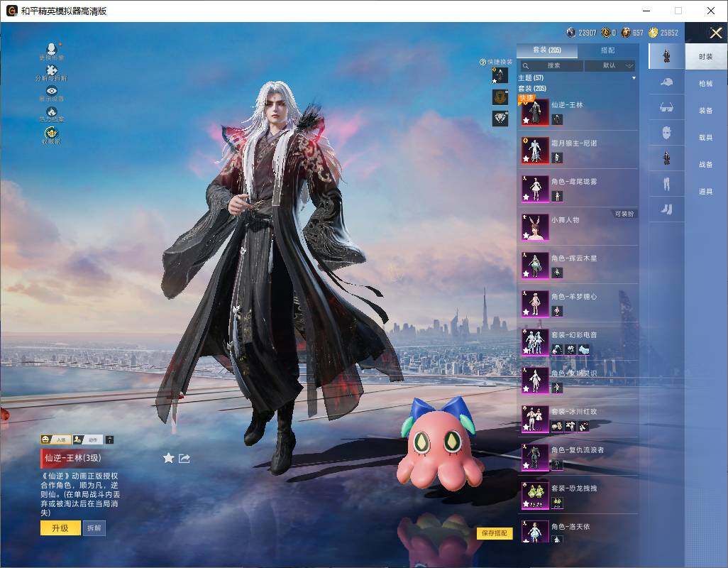The image size is (728, 568).
Task: Click the 657 bronze coin icon
Action: [x=626, y=33]
